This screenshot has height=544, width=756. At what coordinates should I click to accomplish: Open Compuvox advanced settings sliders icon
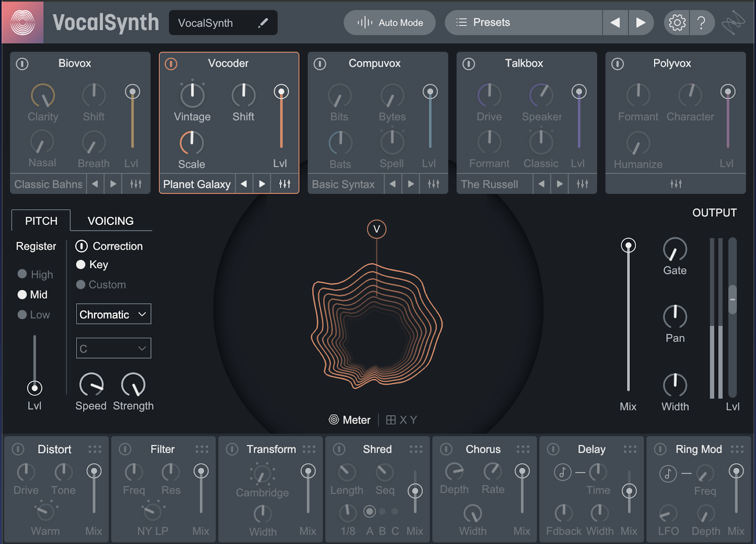click(433, 184)
